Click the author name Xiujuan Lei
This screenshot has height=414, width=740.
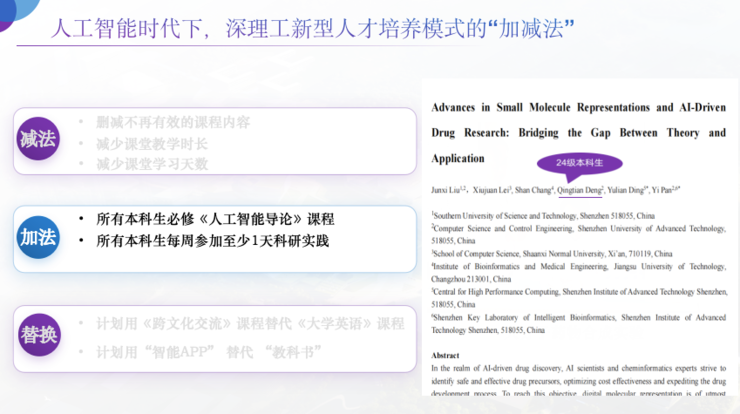pyautogui.click(x=492, y=190)
